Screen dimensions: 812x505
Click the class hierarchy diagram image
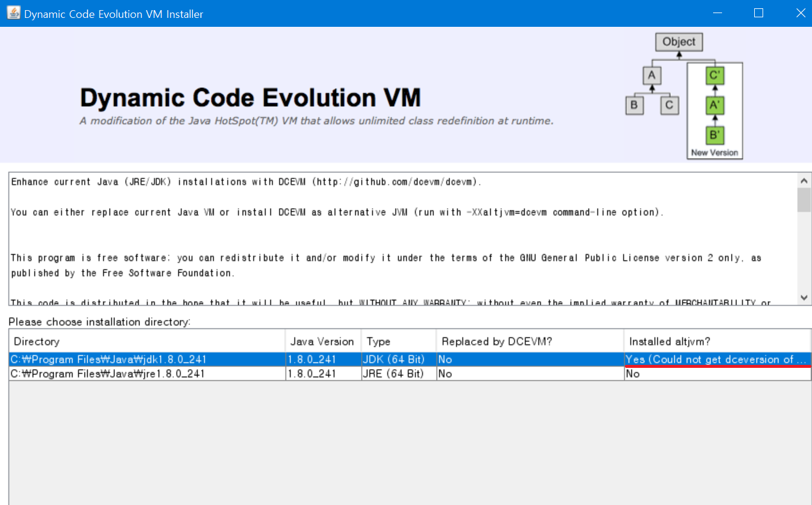(685, 95)
